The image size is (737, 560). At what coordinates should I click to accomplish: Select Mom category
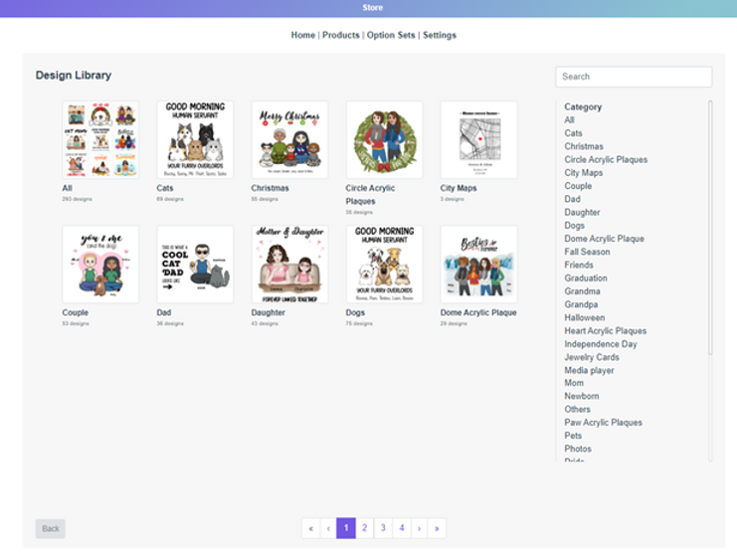tap(574, 383)
